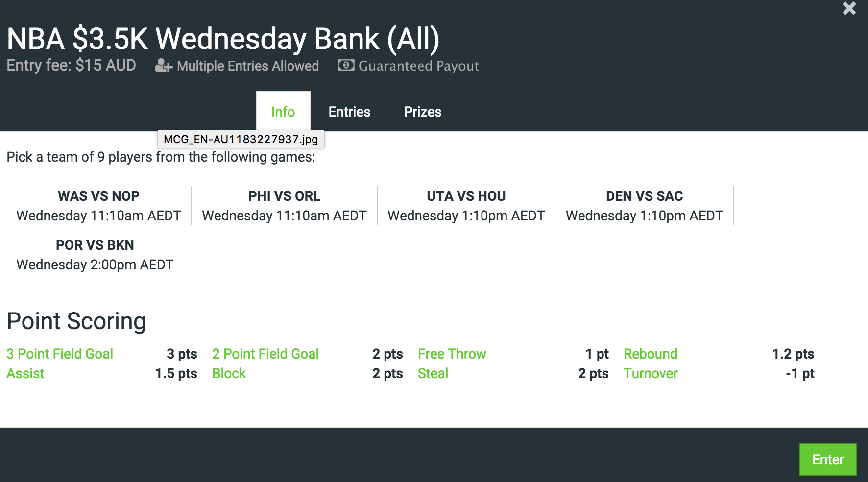Click the Rebound scoring link
Viewport: 868px width, 482px height.
click(651, 354)
